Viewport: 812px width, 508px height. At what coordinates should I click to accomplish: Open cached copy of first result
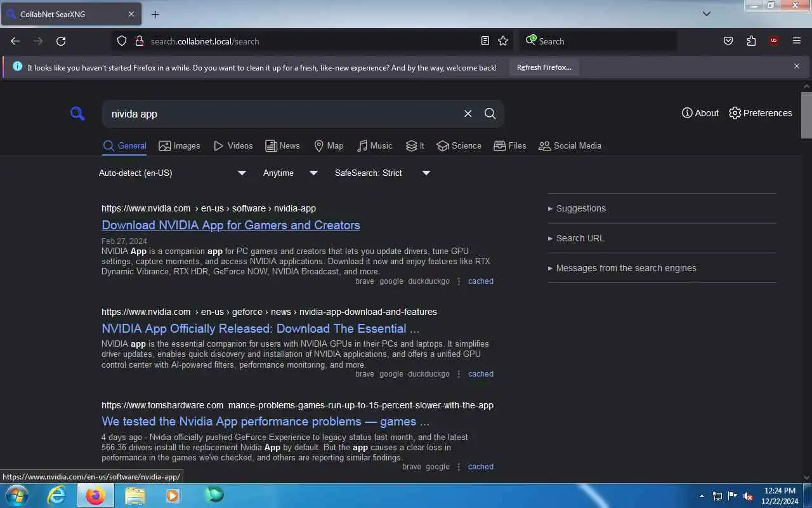click(481, 281)
